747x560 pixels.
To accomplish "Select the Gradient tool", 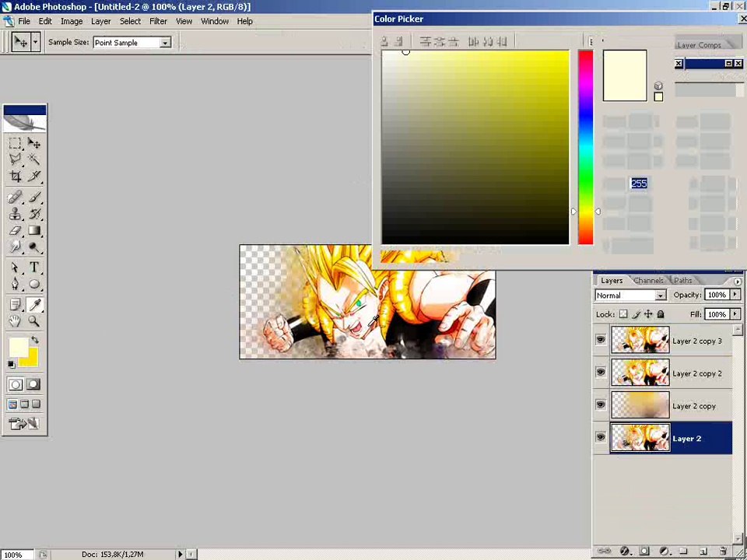I will pyautogui.click(x=33, y=230).
